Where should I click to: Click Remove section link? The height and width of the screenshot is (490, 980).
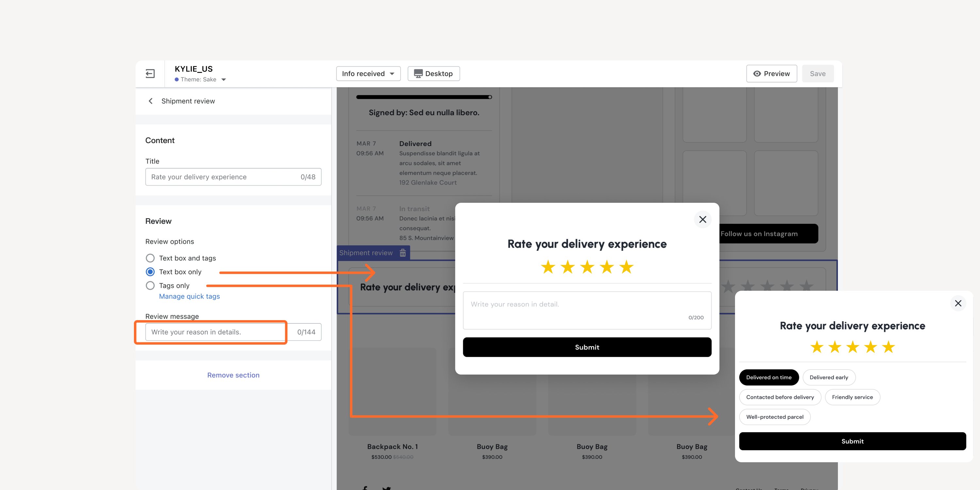pos(233,375)
